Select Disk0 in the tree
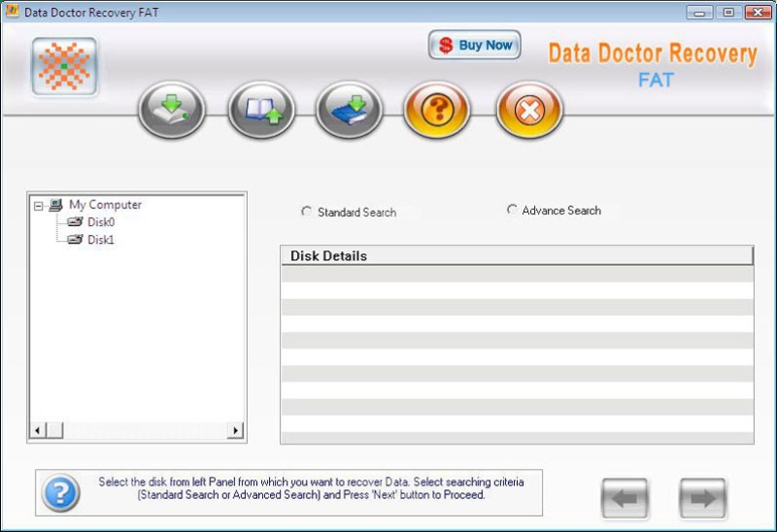Image resolution: width=777 pixels, height=532 pixels. 101,222
